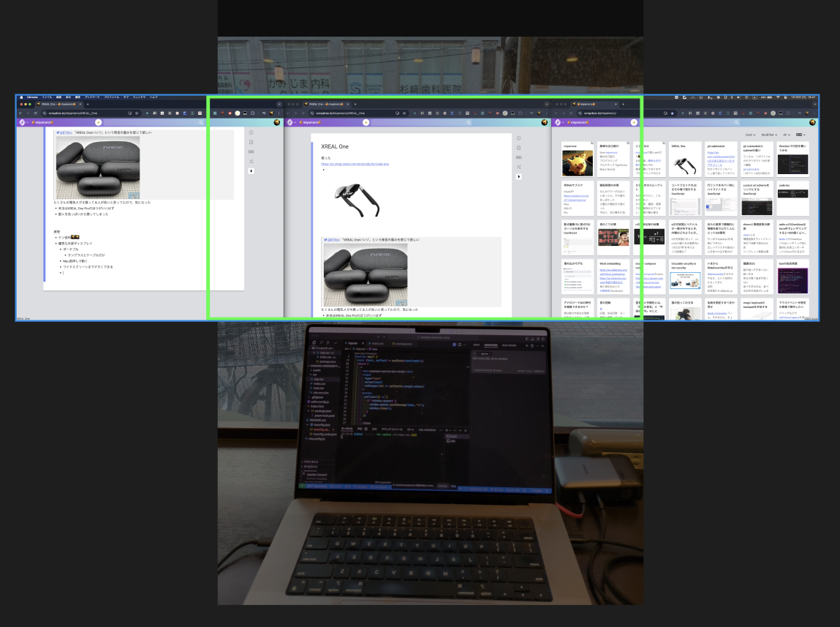Click miyamonz project name in middle window
The width and height of the screenshot is (840, 627).
[x=310, y=122]
